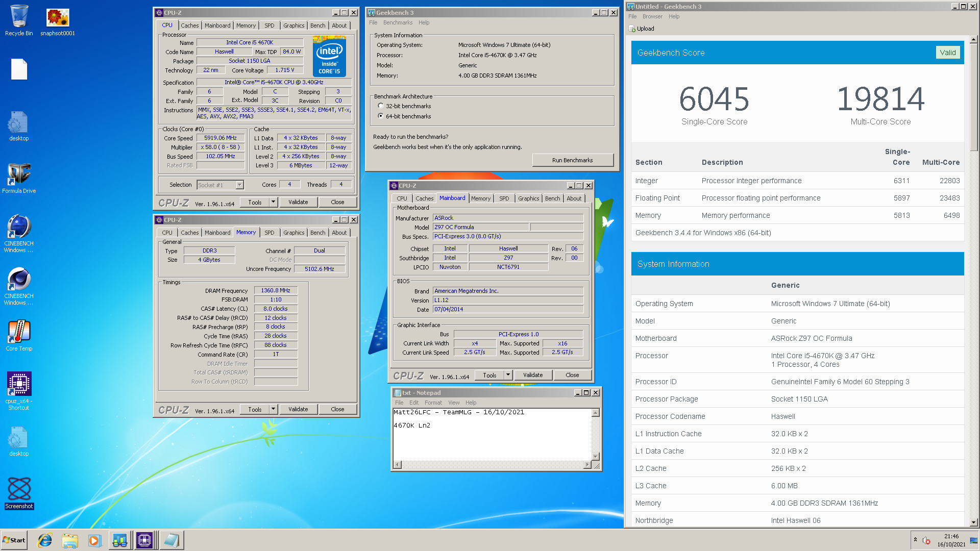The height and width of the screenshot is (551, 980).
Task: Open the blank white file icon on desktop
Action: pos(19,69)
